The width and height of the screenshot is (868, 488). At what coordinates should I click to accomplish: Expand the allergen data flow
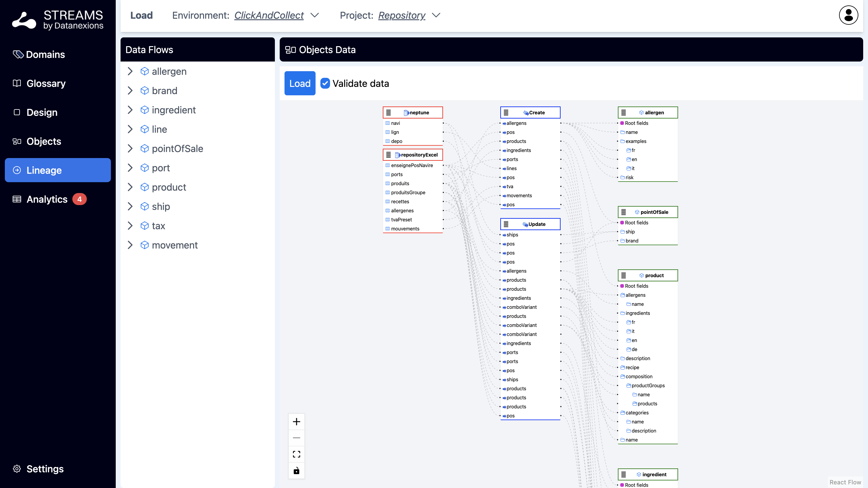[131, 71]
